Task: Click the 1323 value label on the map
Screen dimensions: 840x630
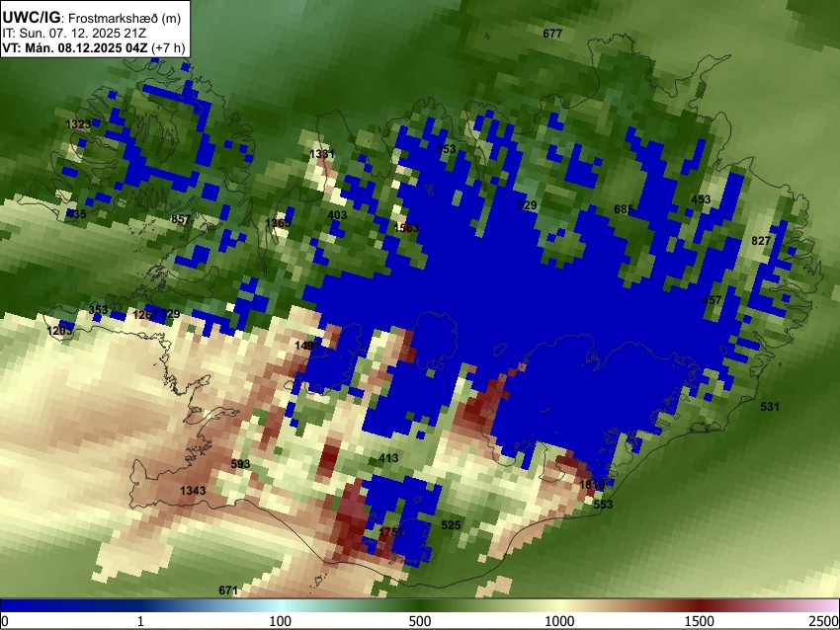Action: click(78, 124)
